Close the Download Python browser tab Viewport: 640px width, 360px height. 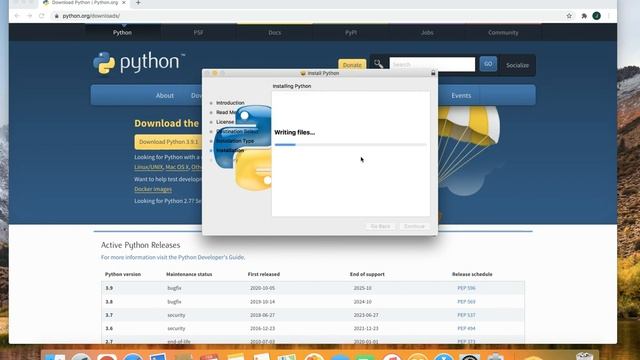pos(124,3)
